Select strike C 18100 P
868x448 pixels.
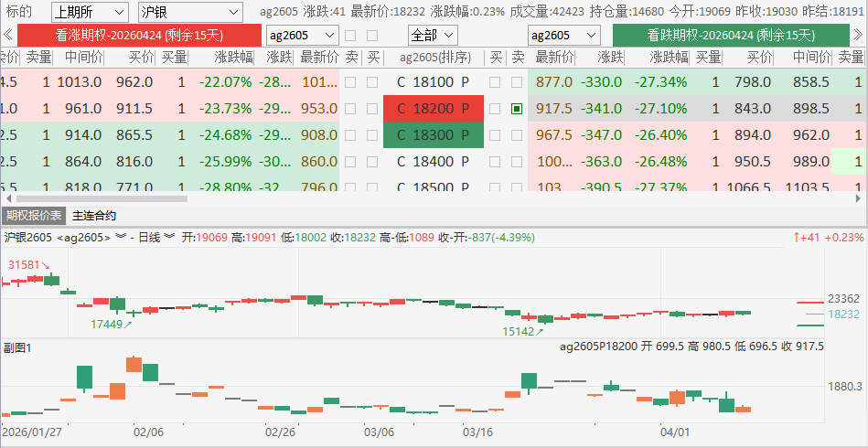[434, 82]
